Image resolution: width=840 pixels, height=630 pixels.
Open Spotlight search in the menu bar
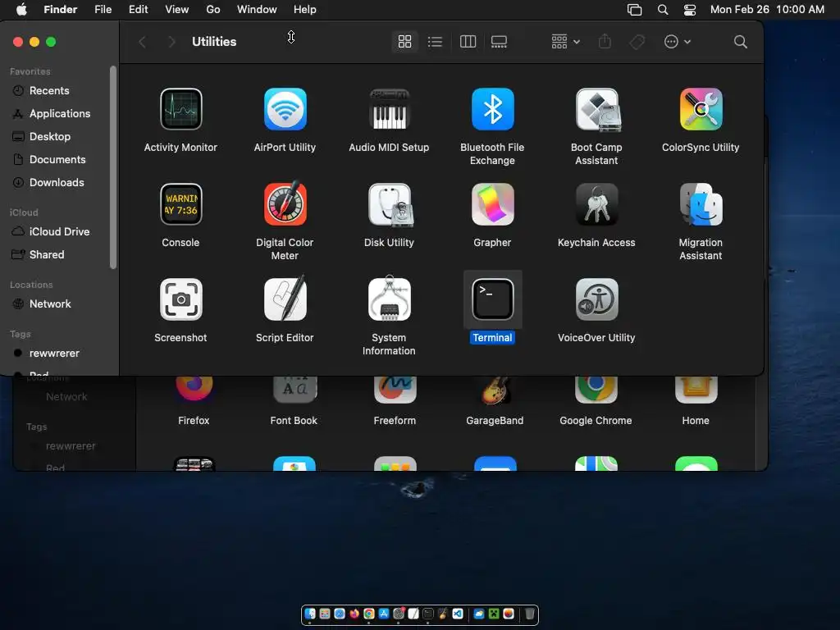(x=663, y=10)
